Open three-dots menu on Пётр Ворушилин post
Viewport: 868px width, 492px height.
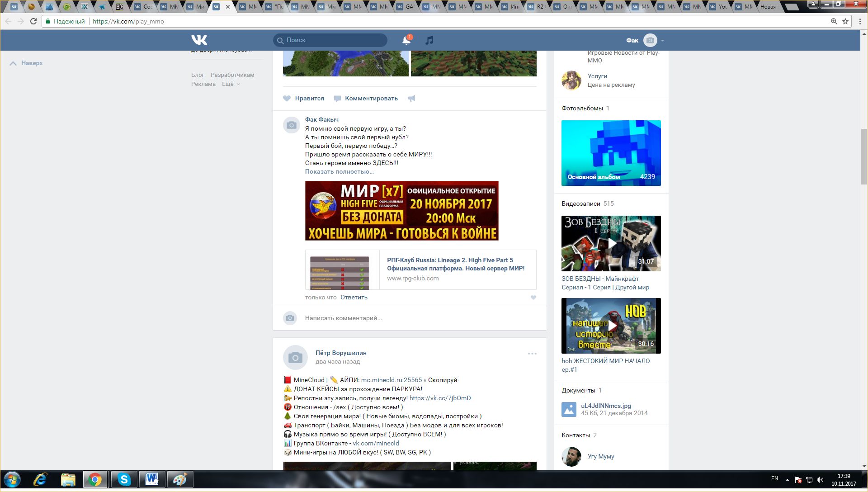532,354
